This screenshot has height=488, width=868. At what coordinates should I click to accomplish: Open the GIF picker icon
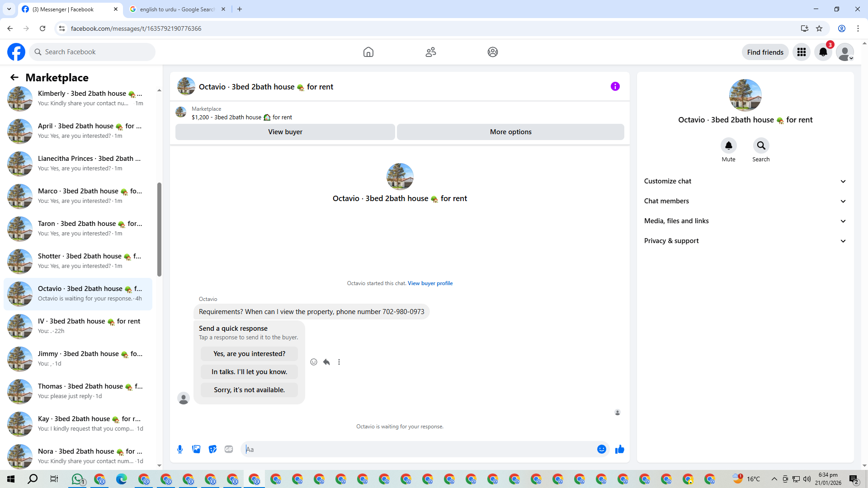(229, 449)
